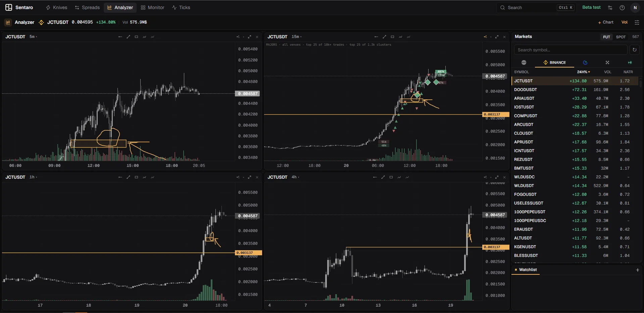Open the 4h timeframe dropdown

295,177
